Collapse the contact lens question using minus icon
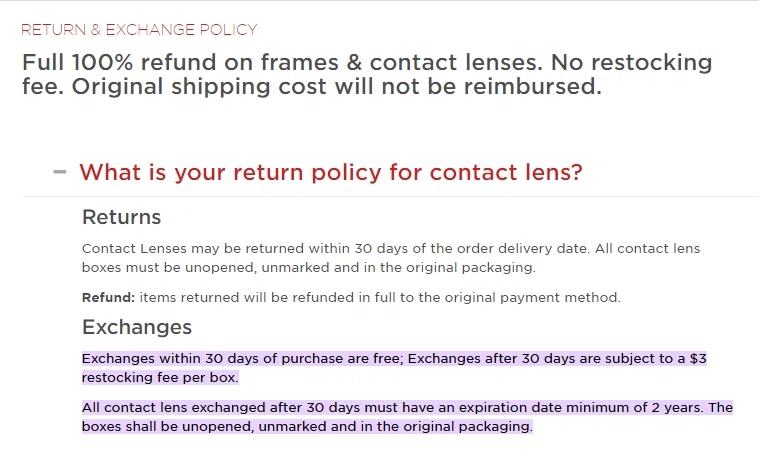 (x=60, y=172)
